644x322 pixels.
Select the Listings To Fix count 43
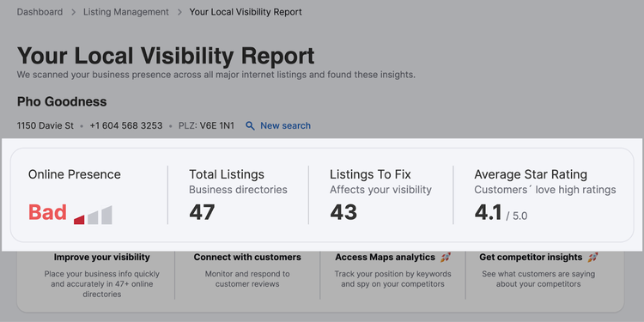(x=343, y=212)
